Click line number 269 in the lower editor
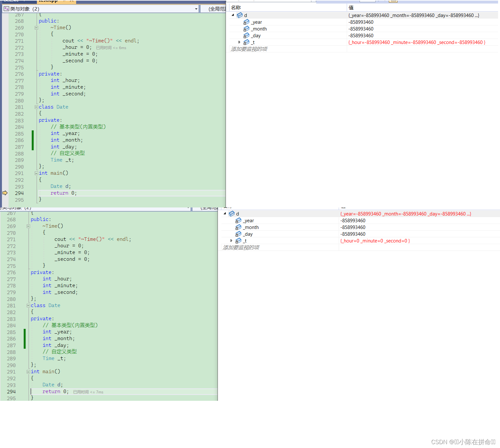This screenshot has height=448, width=500. tap(11, 226)
